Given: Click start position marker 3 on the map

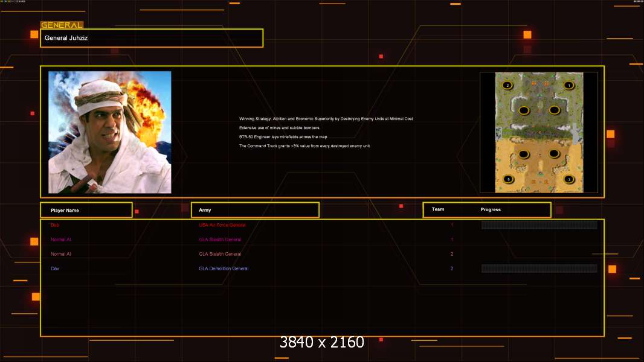Looking at the screenshot, I should (569, 179).
